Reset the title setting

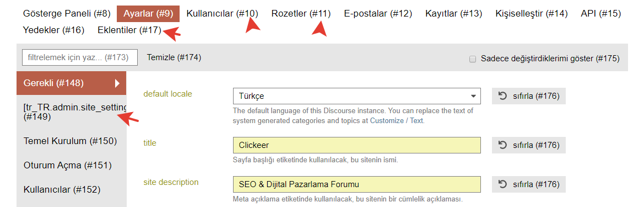[x=529, y=145]
